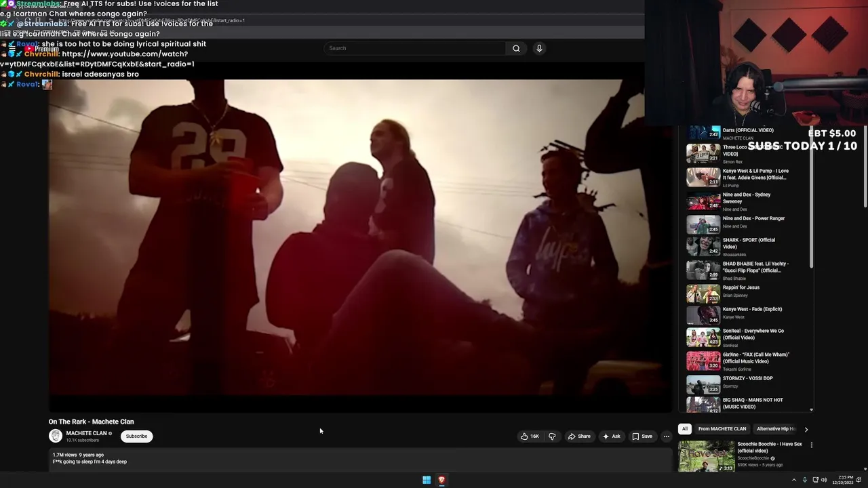Screen dimensions: 868x488
Task: Open the notifications icon beside the clock
Action: [x=859, y=480]
